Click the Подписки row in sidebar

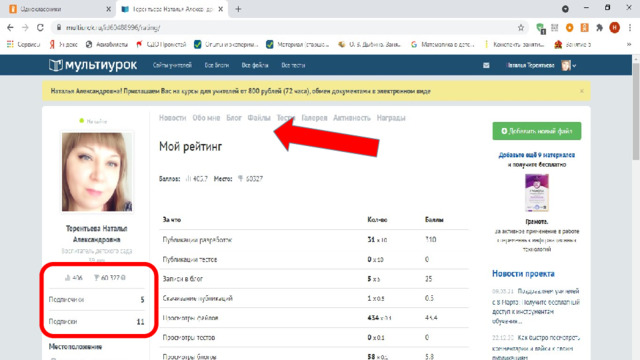point(97,322)
